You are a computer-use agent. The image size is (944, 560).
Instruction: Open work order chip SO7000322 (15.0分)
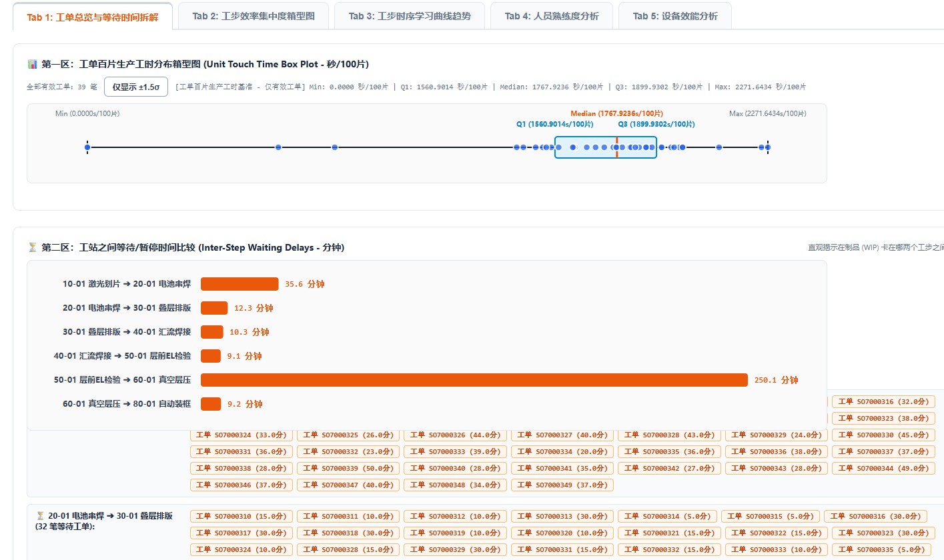[x=776, y=533]
